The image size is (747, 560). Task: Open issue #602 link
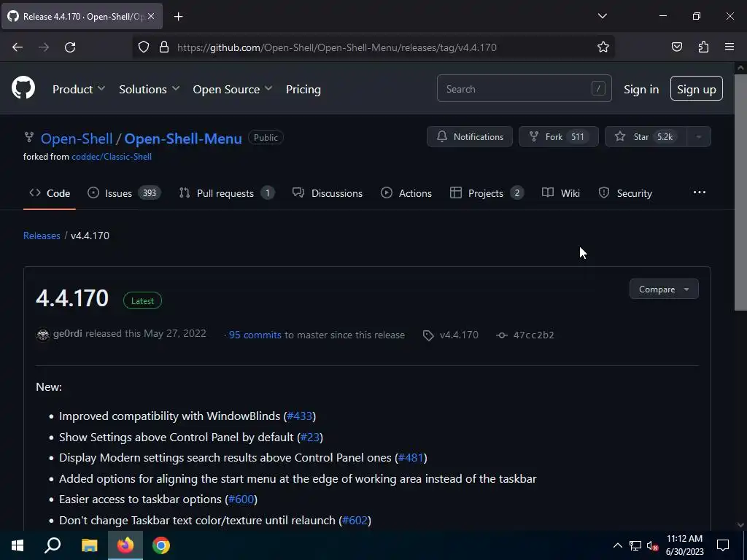(x=355, y=521)
